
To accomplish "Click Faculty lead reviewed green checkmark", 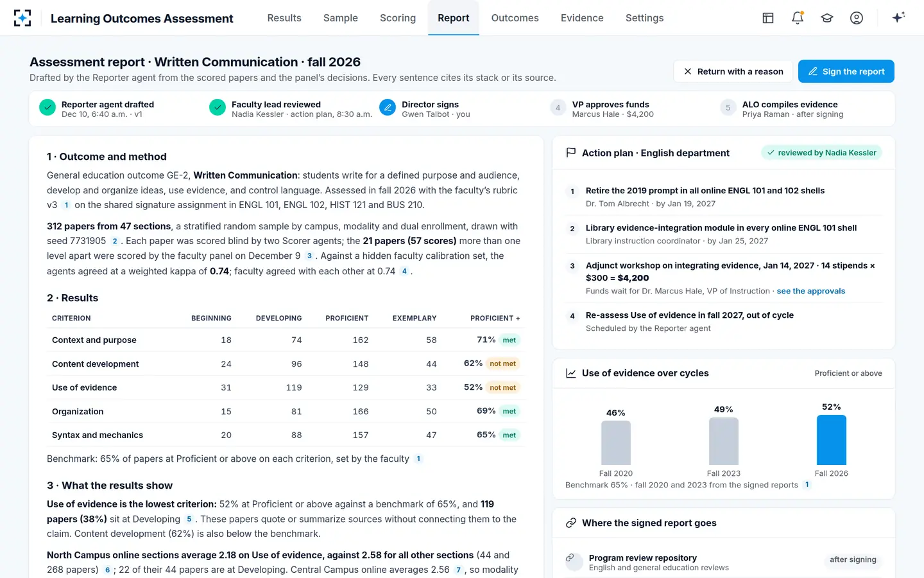I will [218, 108].
